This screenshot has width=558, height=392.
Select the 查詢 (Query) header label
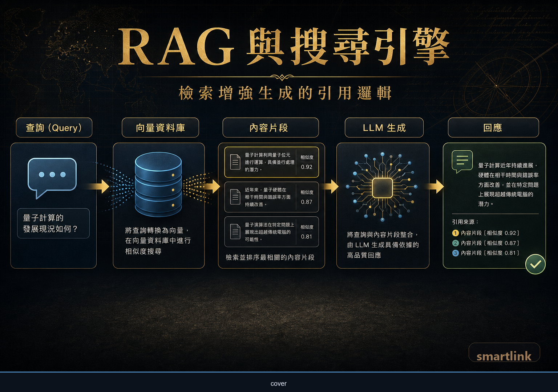pos(54,128)
